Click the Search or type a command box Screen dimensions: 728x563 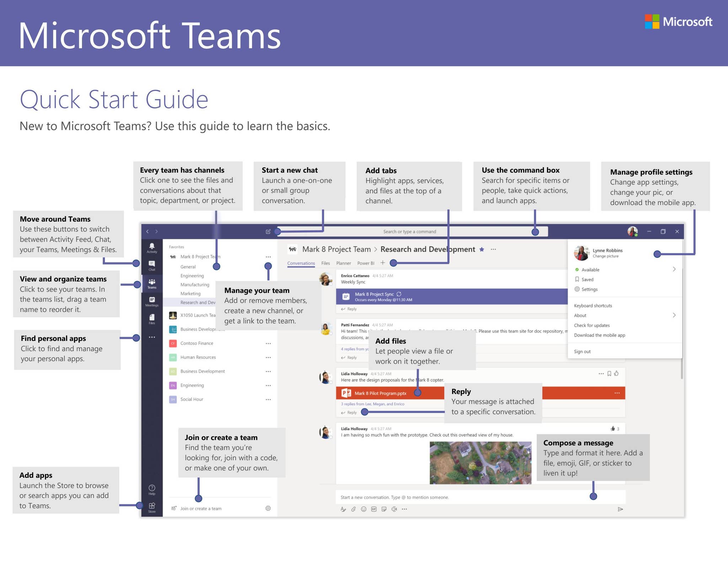[x=409, y=232]
